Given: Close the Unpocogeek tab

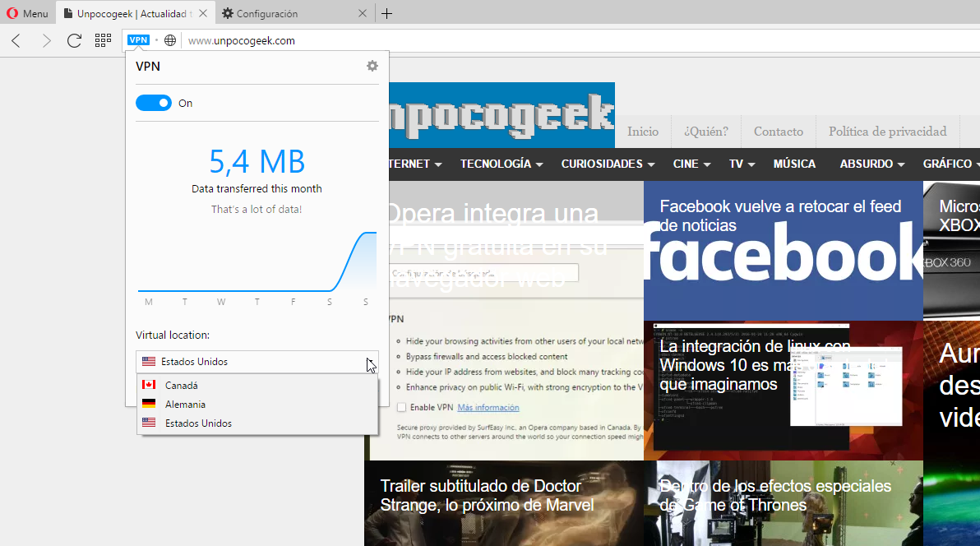Looking at the screenshot, I should pyautogui.click(x=202, y=13).
